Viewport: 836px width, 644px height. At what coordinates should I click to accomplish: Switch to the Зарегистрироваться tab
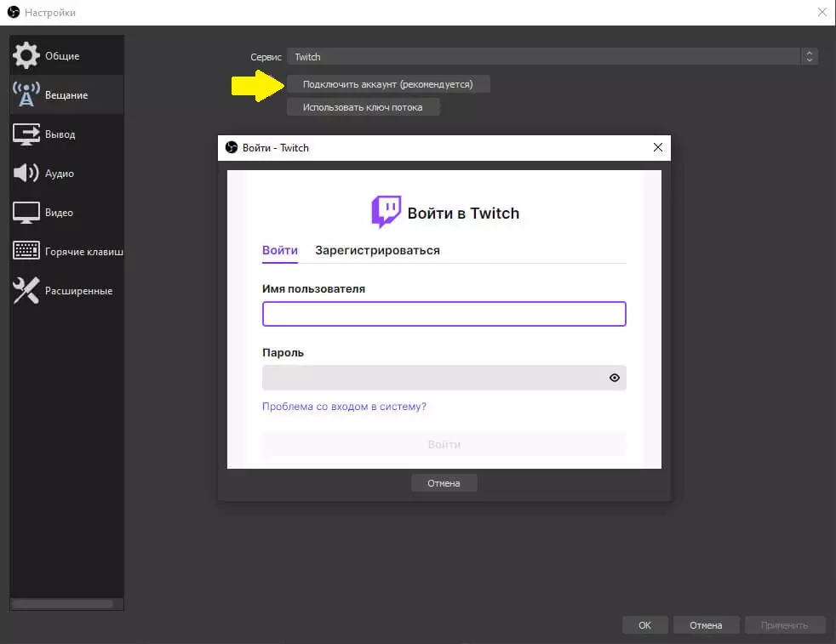point(377,250)
